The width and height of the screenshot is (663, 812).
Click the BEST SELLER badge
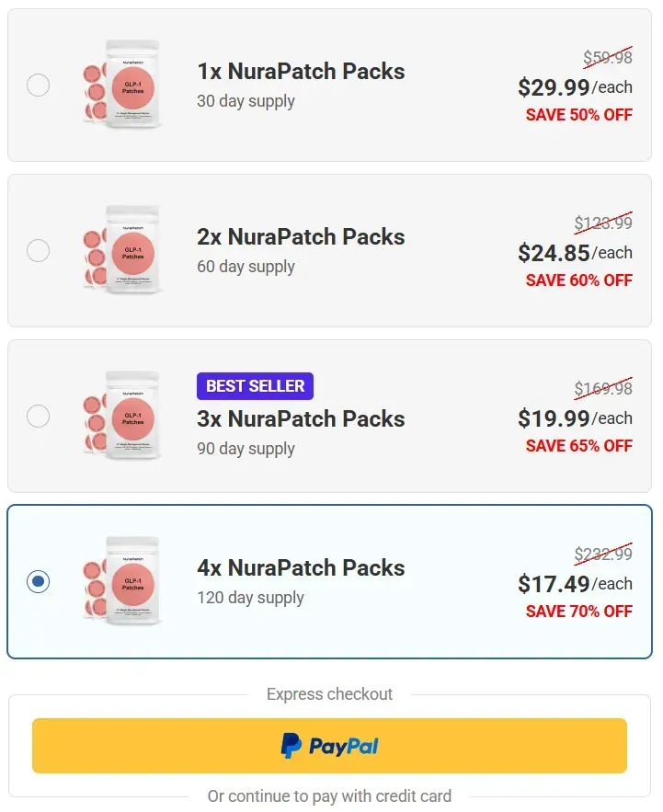(255, 386)
